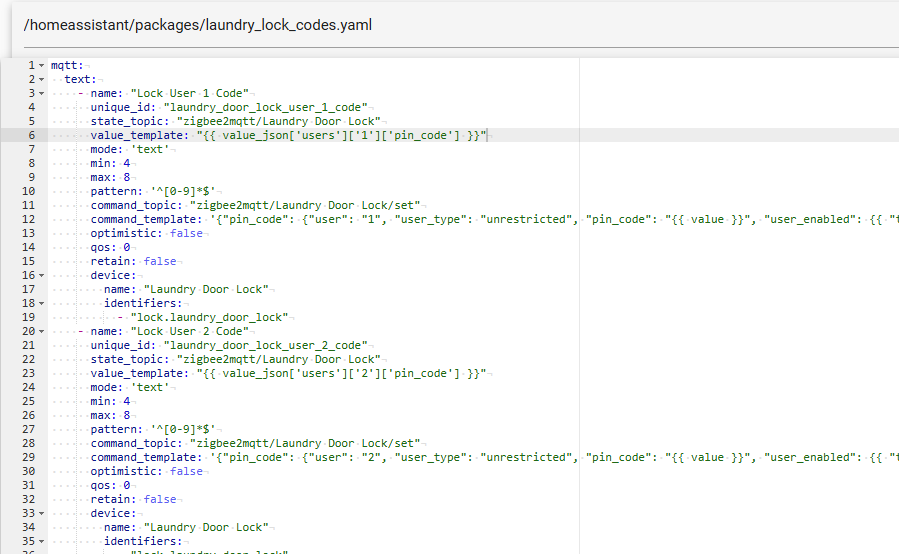Click name "Laundry Door Lock" on line 34

pos(186,527)
